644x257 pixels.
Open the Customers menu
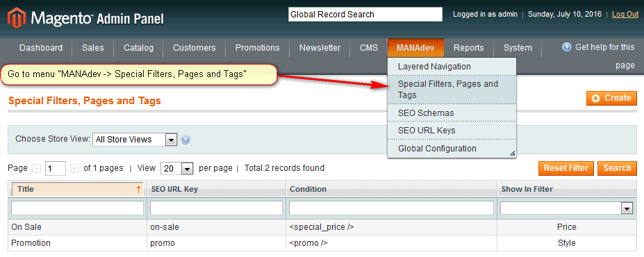pos(195,48)
